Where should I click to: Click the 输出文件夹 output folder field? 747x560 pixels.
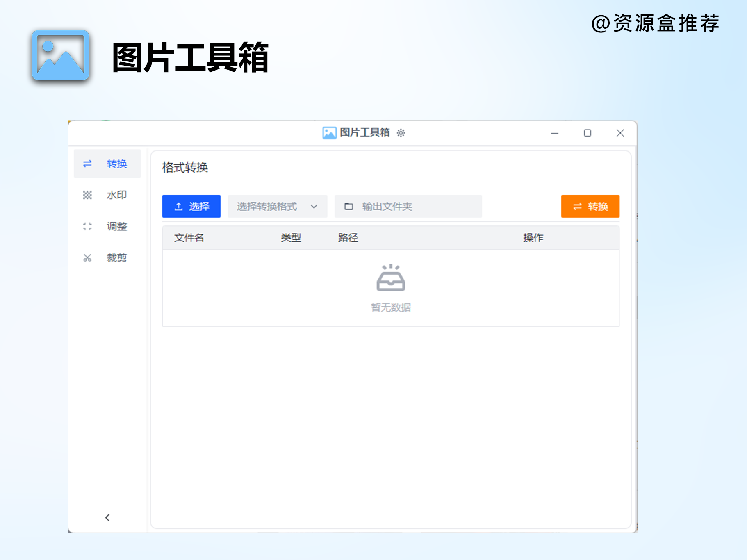pyautogui.click(x=408, y=206)
